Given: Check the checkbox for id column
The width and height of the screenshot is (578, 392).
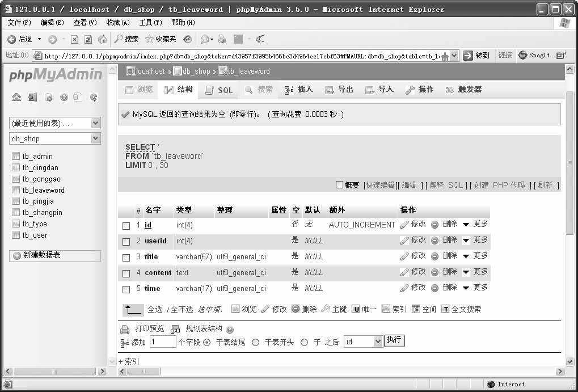Looking at the screenshot, I should 126,226.
